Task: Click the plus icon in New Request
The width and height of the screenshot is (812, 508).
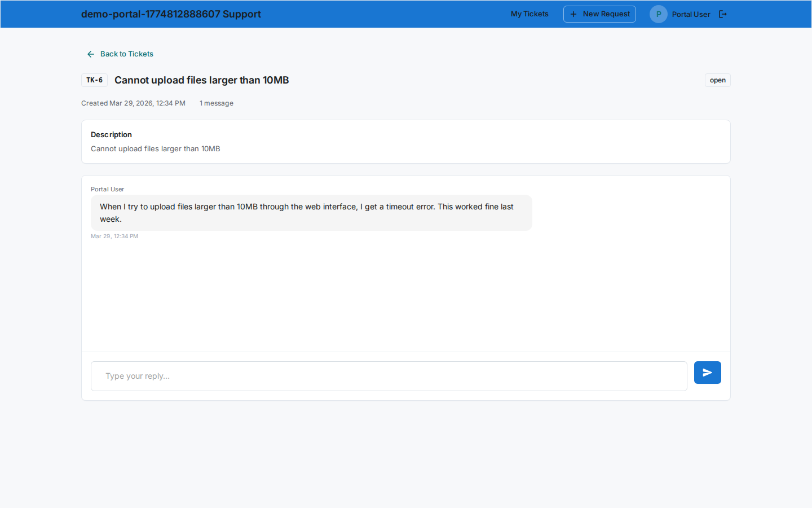Action: point(573,14)
